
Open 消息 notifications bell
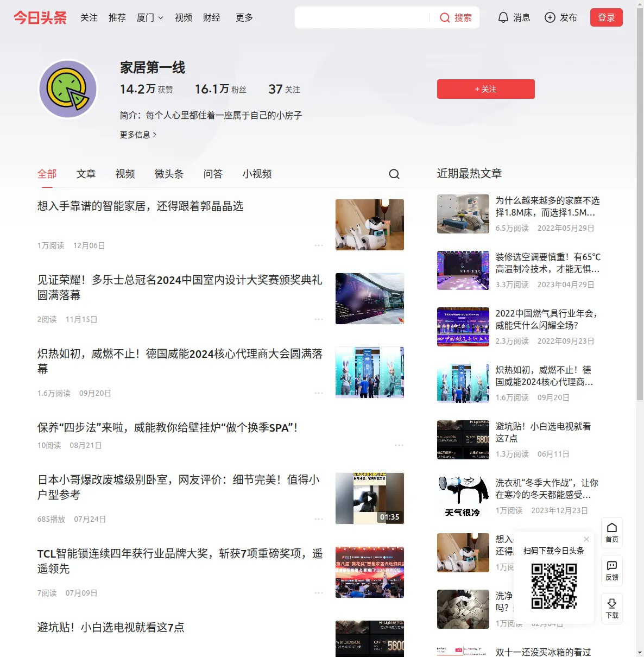pos(514,18)
